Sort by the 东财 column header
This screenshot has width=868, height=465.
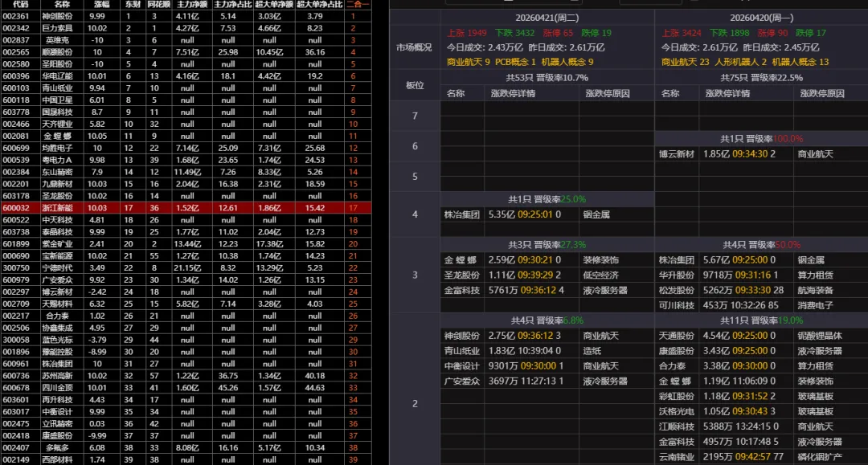(x=133, y=4)
